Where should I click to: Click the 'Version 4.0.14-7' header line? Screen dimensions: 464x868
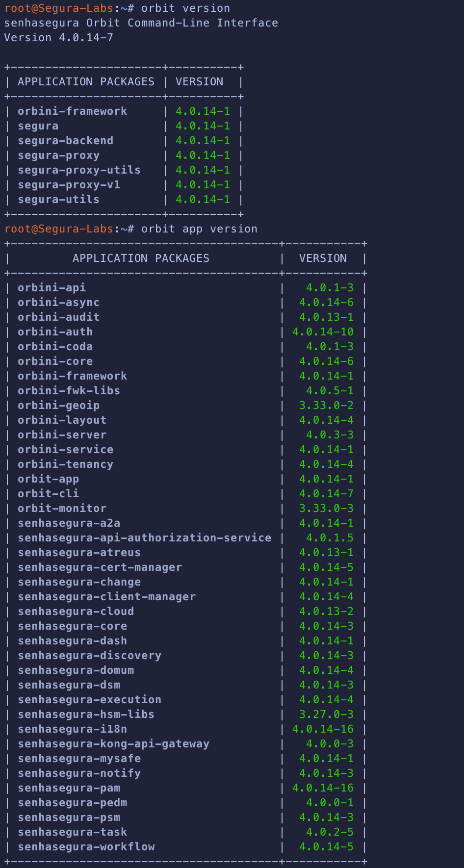click(x=58, y=38)
